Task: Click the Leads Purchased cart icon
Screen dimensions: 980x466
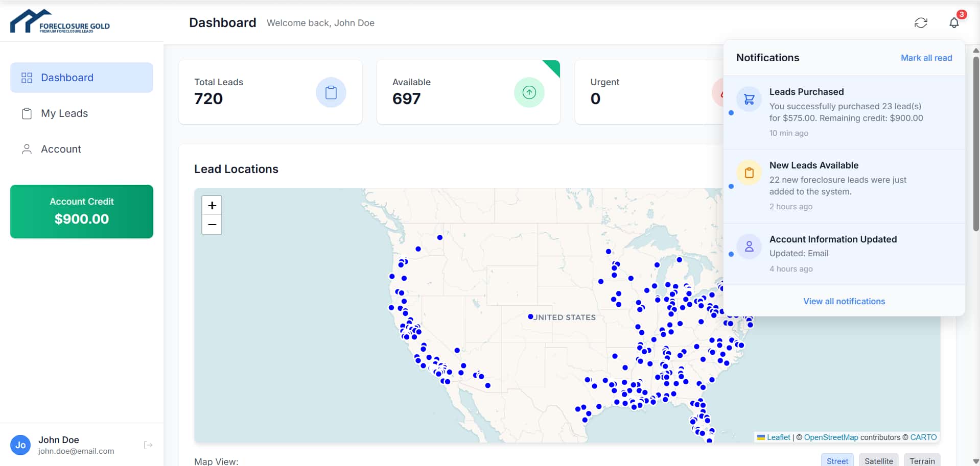Action: 749,100
